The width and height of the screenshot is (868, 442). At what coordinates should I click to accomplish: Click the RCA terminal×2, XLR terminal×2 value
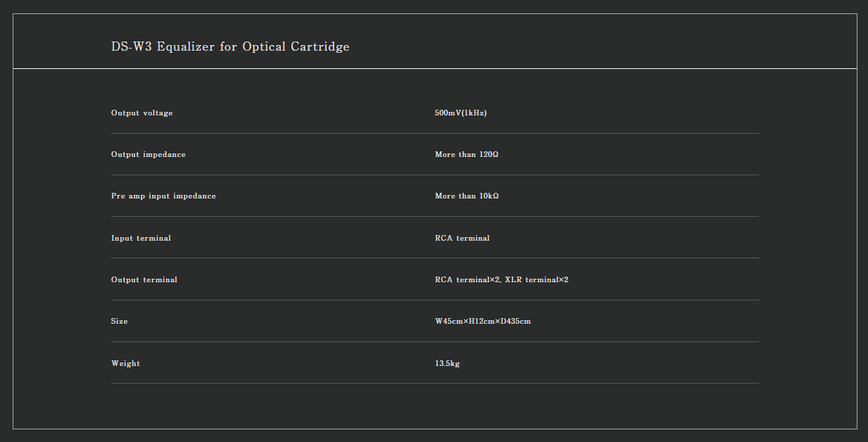click(x=502, y=280)
